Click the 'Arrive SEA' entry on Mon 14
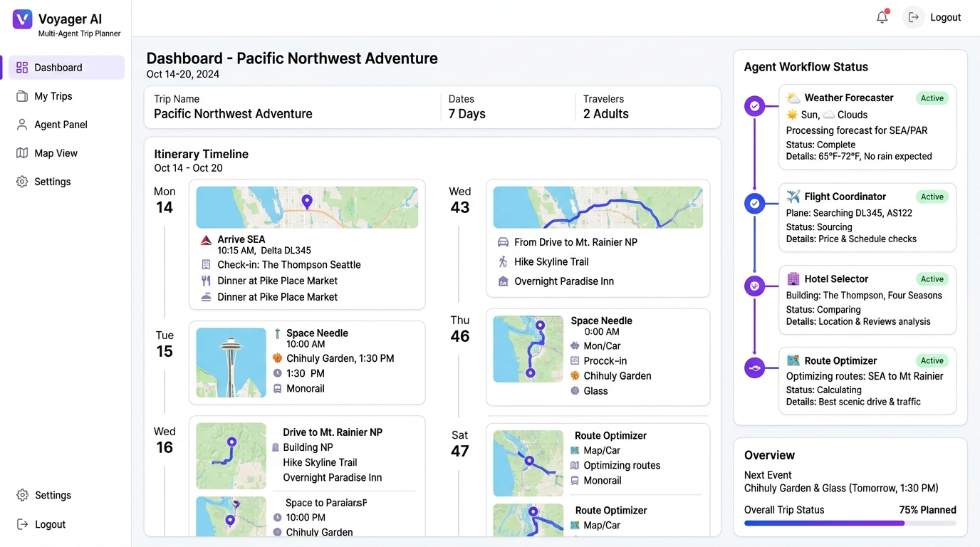 click(241, 240)
